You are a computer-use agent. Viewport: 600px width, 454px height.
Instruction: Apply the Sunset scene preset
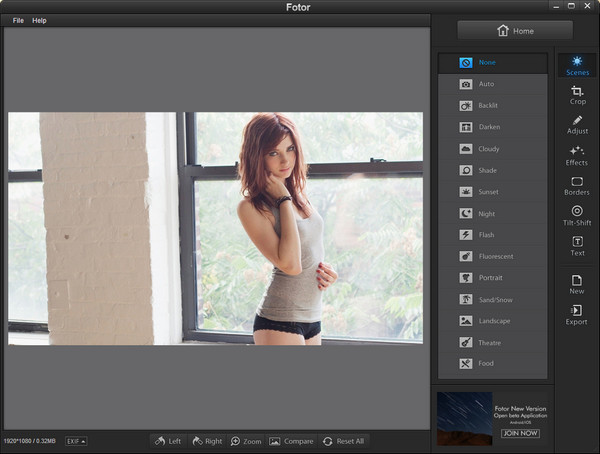[492, 191]
